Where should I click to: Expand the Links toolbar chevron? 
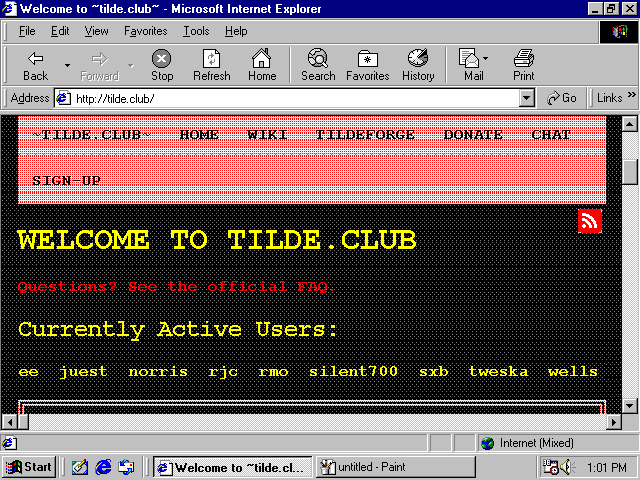click(x=632, y=98)
